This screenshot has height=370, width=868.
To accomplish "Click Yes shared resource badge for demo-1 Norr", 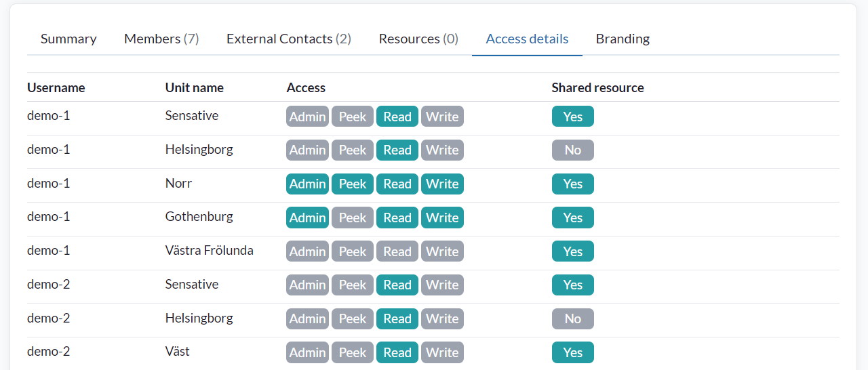I will 573,184.
